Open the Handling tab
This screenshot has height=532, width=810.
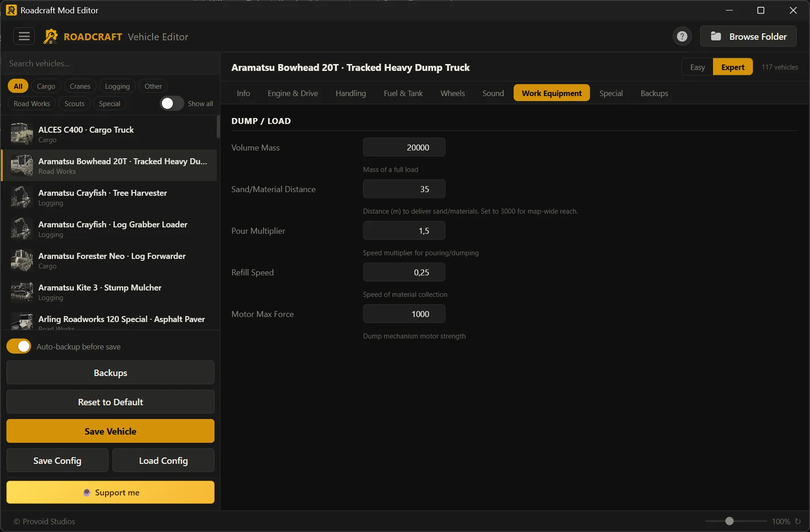click(x=350, y=93)
